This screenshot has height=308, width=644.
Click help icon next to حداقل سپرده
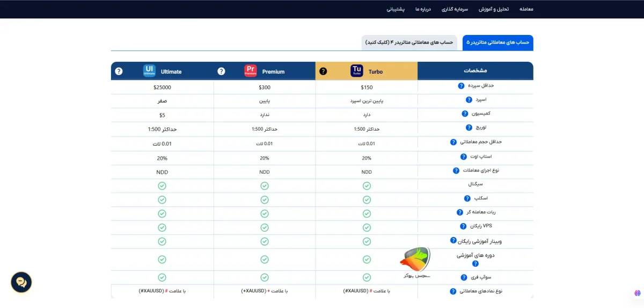pyautogui.click(x=461, y=86)
